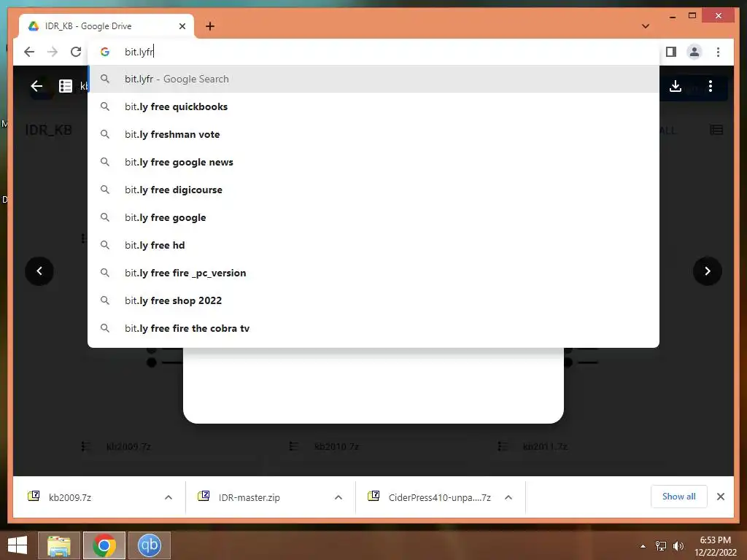This screenshot has height=560, width=747.
Task: Show hidden system tray icons
Action: [x=643, y=546]
